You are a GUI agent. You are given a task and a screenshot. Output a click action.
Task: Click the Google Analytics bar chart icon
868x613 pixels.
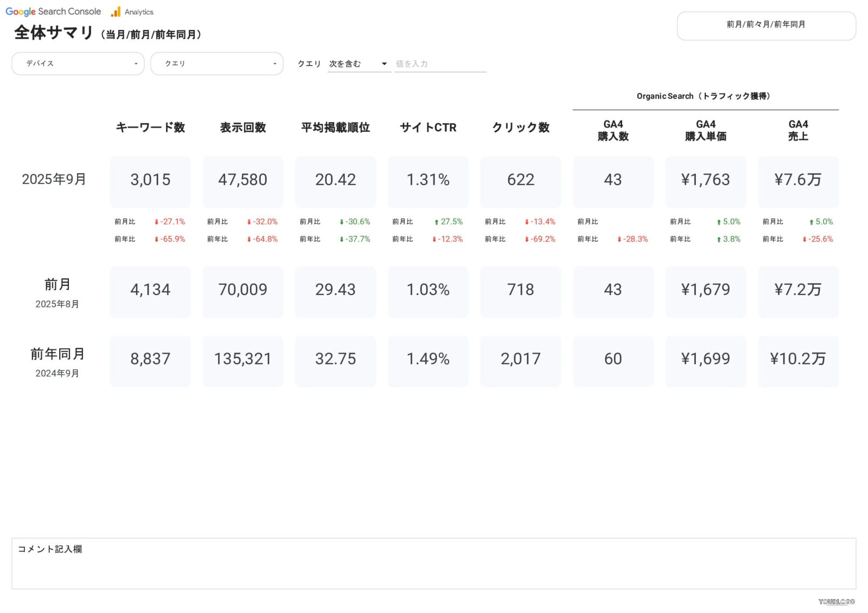coord(116,12)
